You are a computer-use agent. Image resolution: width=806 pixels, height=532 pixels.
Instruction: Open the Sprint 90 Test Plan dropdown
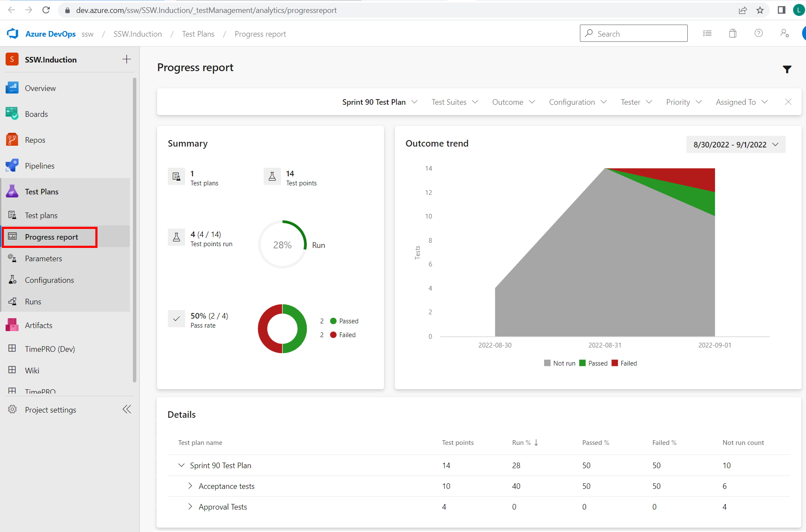380,102
